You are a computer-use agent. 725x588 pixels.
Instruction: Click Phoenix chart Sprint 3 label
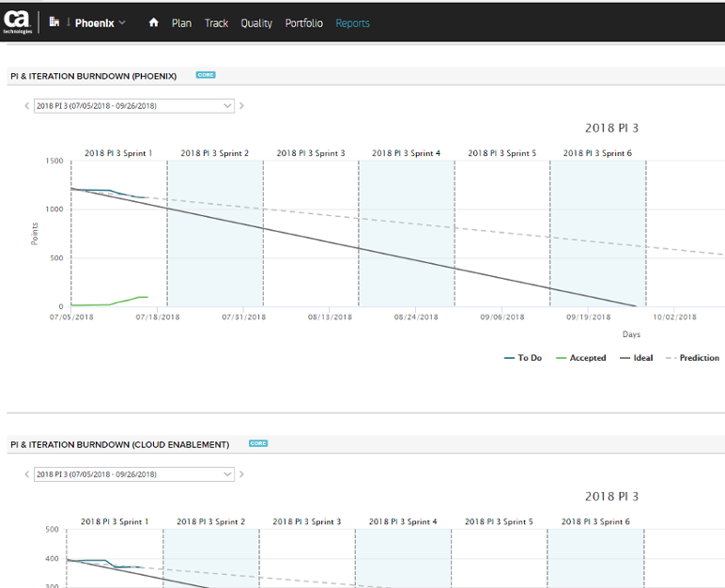311,153
